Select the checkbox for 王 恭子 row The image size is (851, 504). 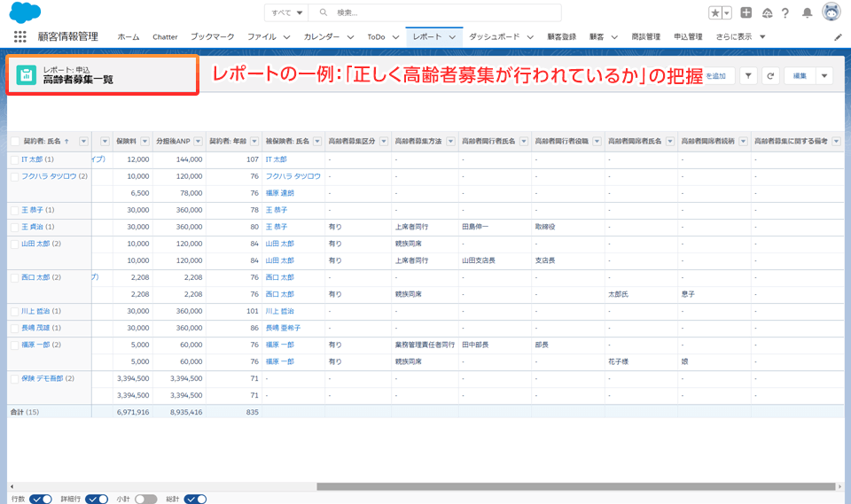click(x=14, y=210)
